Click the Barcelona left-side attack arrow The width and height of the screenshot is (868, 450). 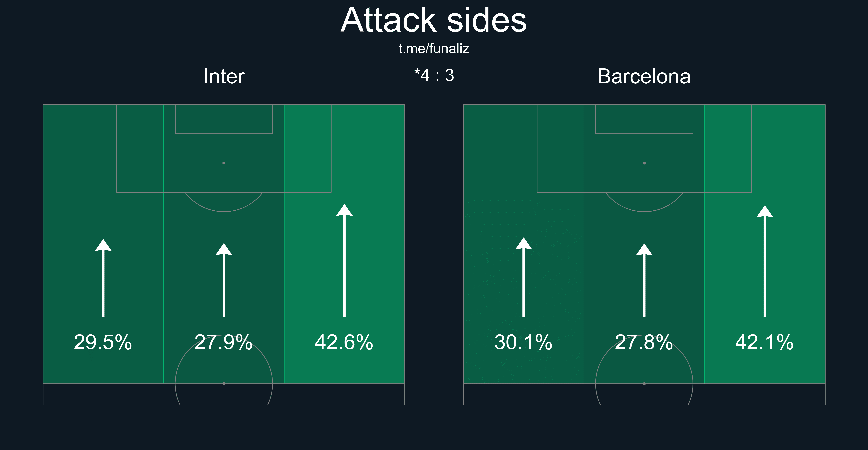pyautogui.click(x=524, y=277)
